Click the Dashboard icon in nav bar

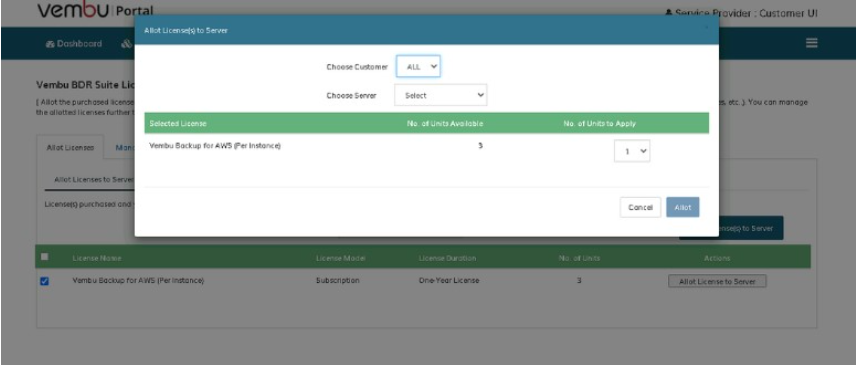pyautogui.click(x=50, y=44)
